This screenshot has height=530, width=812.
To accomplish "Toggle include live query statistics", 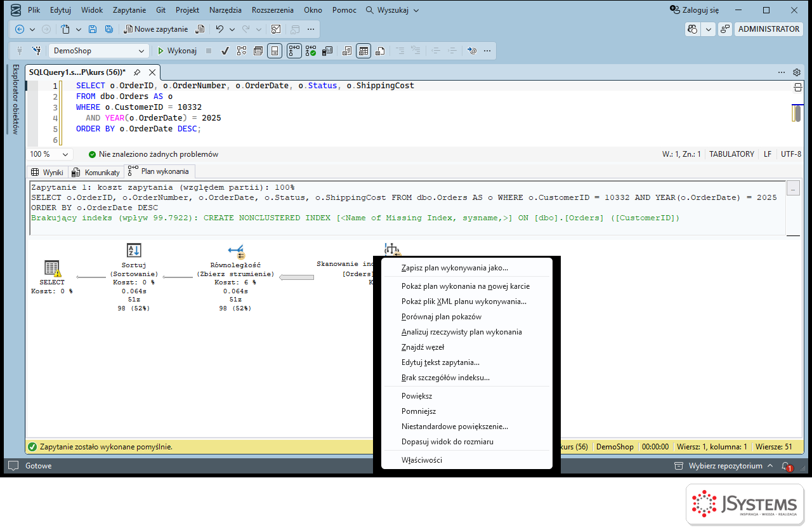I will [311, 51].
